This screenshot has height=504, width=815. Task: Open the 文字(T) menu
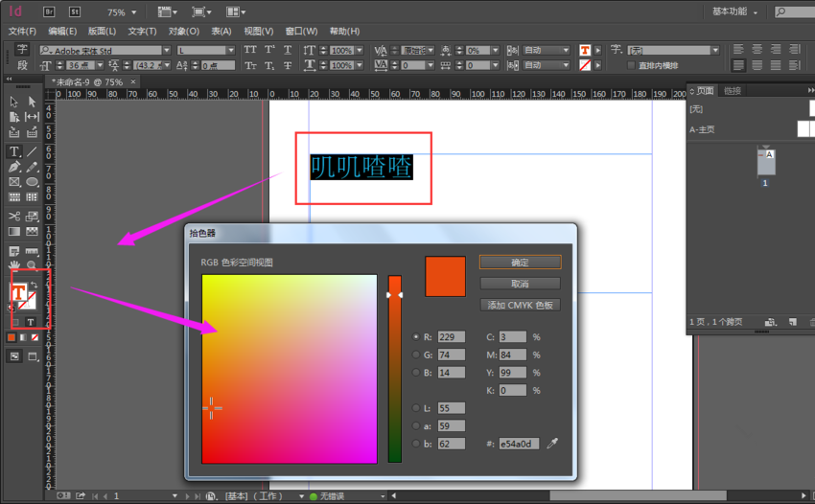tap(142, 32)
